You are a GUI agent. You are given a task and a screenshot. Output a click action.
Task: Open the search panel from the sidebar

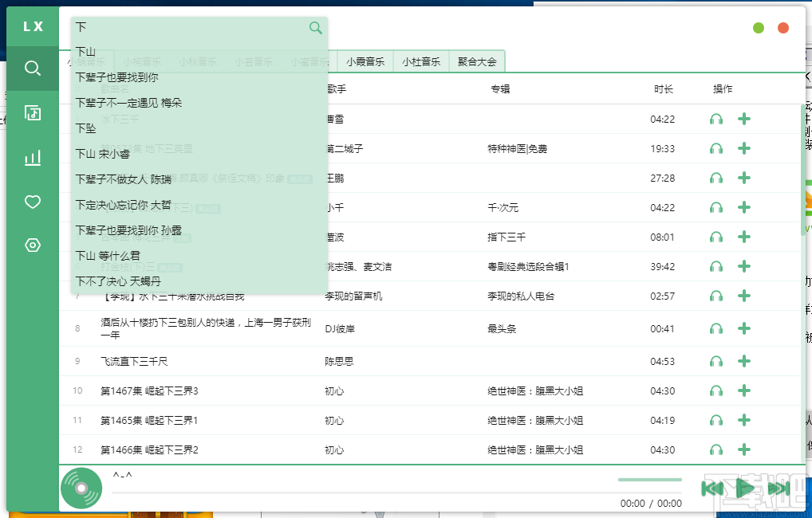click(x=32, y=68)
